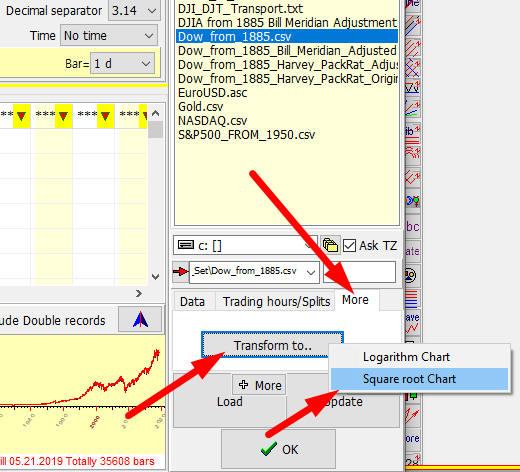This screenshot has height=472, width=520.
Task: Open the Bar interval dropdown showing 1 d
Action: pos(122,63)
